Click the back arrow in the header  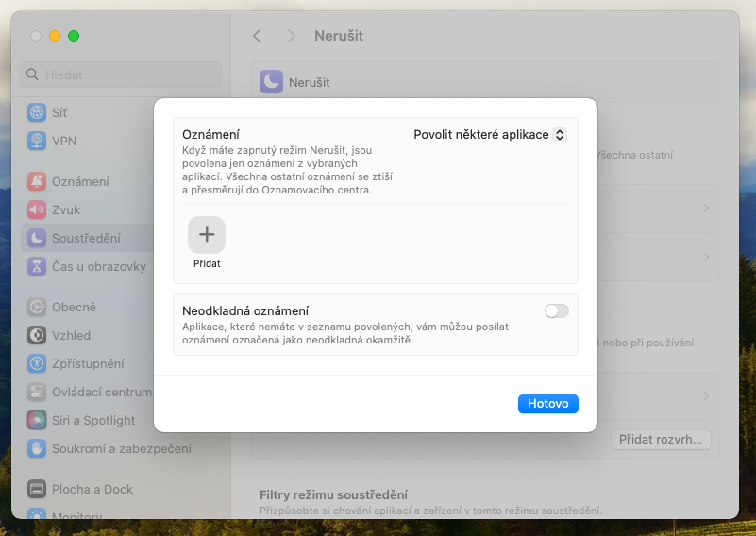(x=257, y=36)
